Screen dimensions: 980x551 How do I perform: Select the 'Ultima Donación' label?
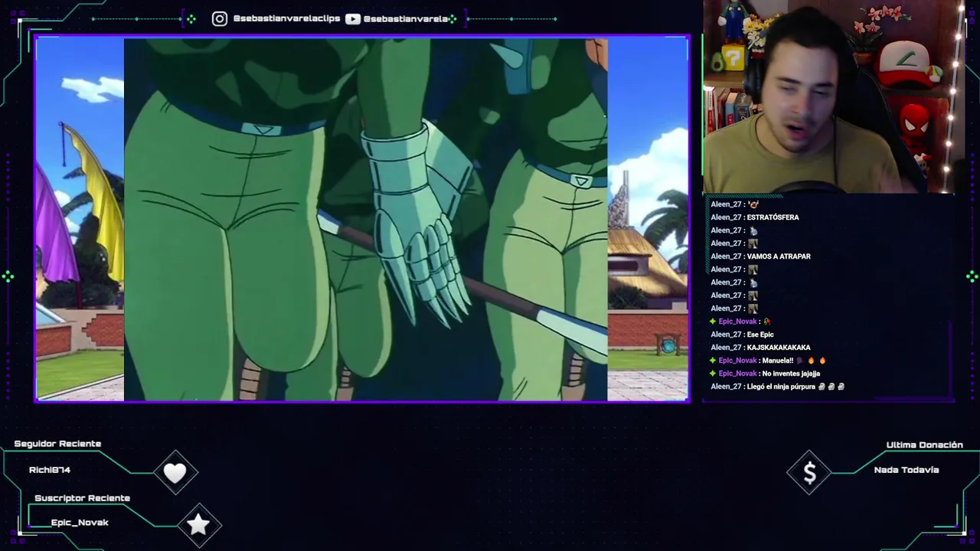pyautogui.click(x=924, y=445)
